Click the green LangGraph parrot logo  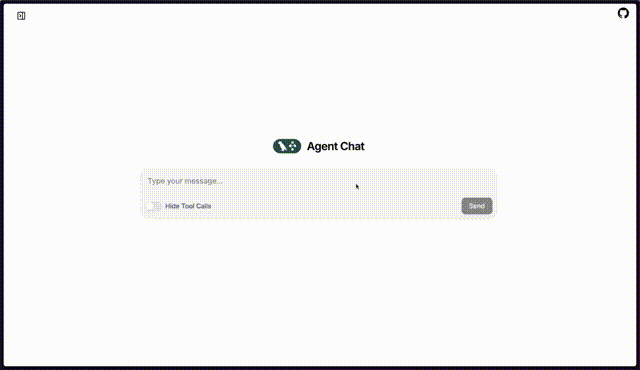(x=287, y=146)
